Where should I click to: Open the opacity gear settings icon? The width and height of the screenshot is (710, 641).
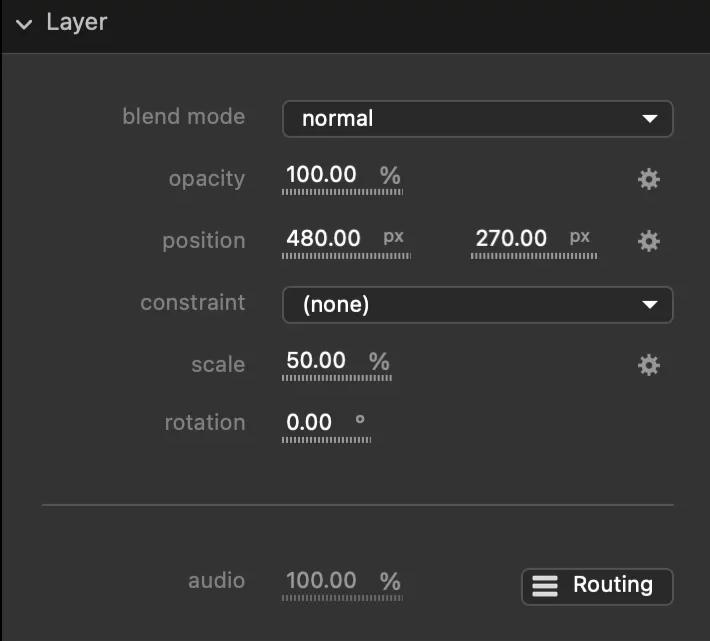648,179
